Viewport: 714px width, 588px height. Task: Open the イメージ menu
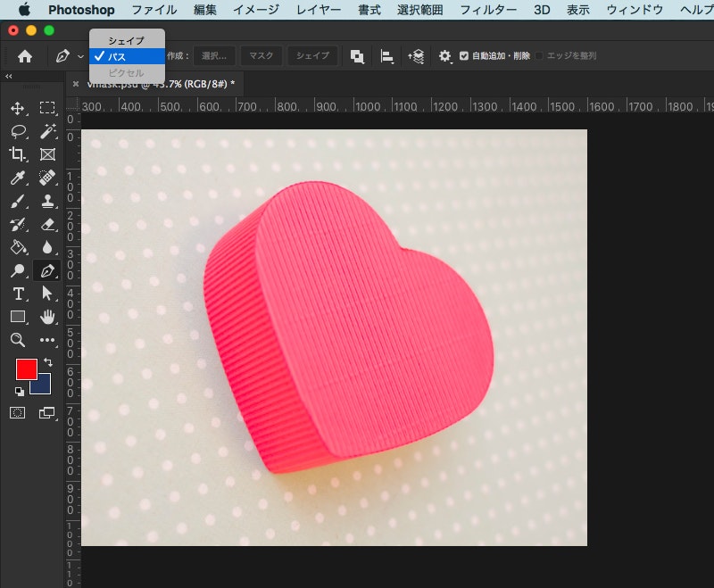point(256,10)
